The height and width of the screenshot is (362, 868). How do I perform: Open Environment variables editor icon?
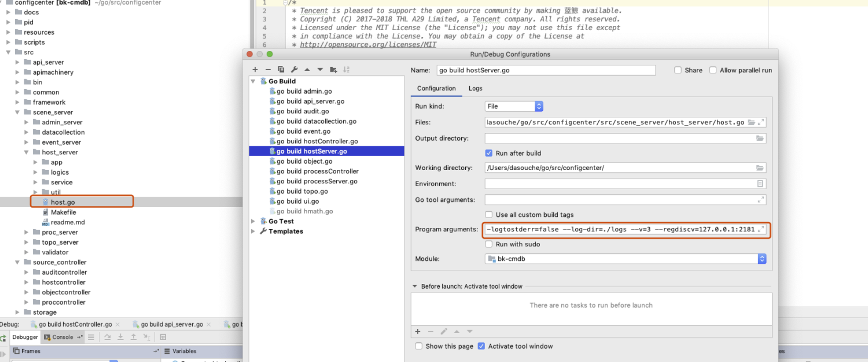[x=760, y=184]
